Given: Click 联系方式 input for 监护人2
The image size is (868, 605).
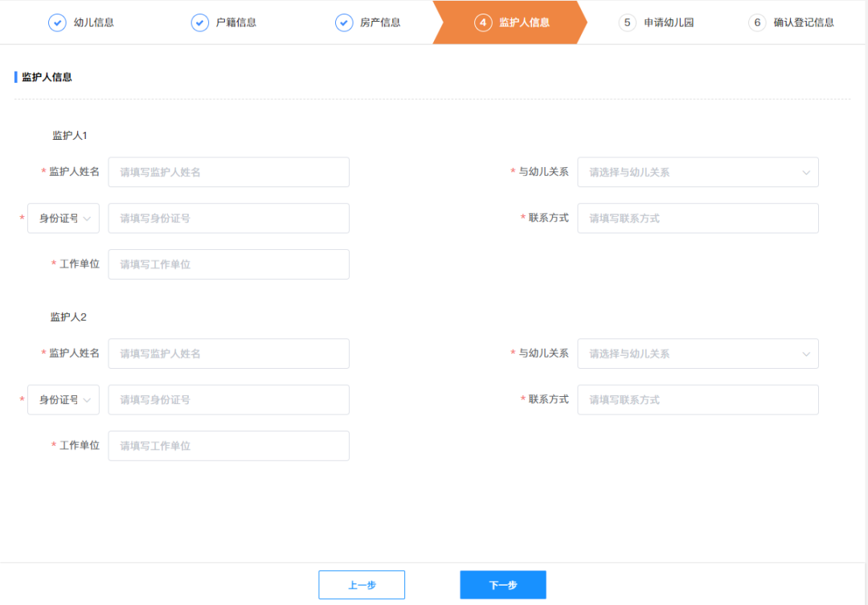Looking at the screenshot, I should (x=697, y=400).
